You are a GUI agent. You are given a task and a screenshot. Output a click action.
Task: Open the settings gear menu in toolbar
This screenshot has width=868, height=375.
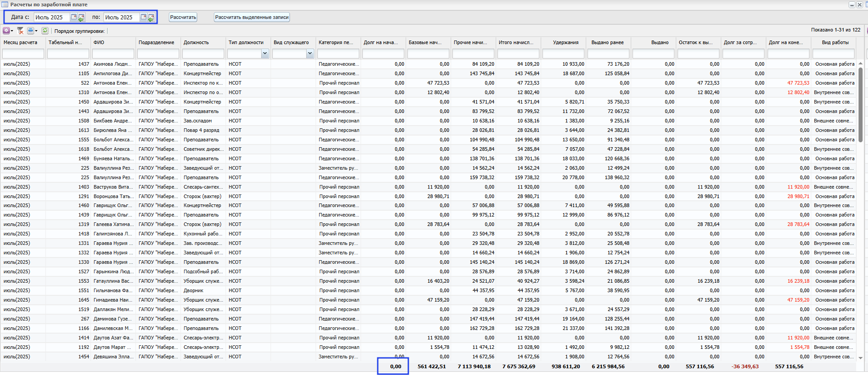(x=6, y=31)
